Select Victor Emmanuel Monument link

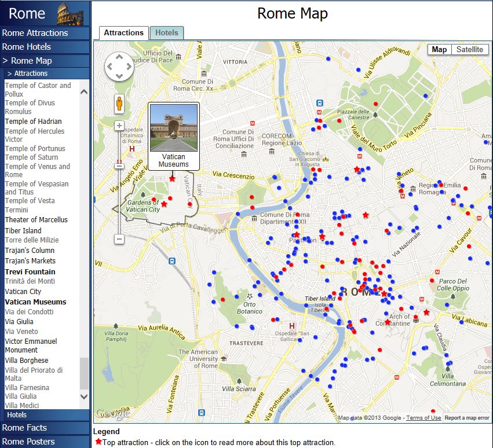[x=31, y=346]
